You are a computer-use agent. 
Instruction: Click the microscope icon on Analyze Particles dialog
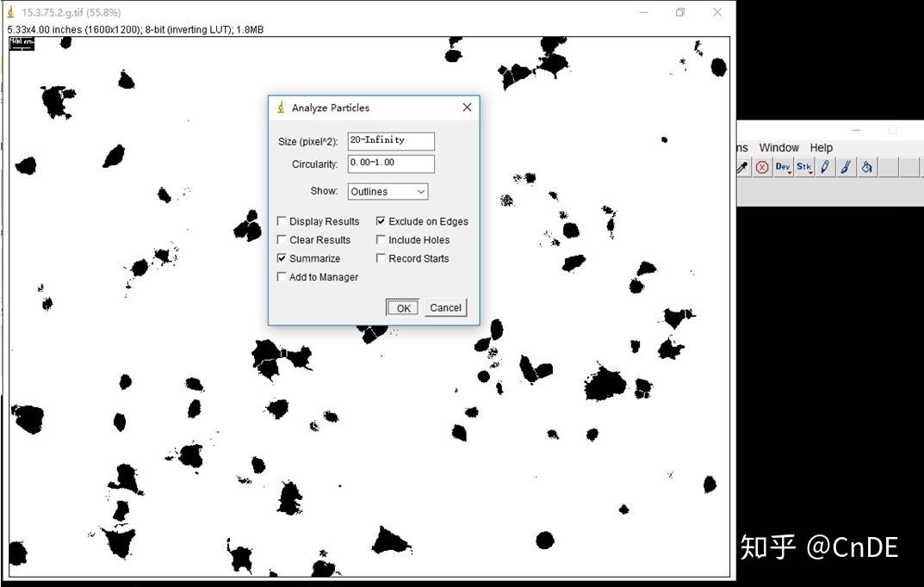click(x=279, y=107)
